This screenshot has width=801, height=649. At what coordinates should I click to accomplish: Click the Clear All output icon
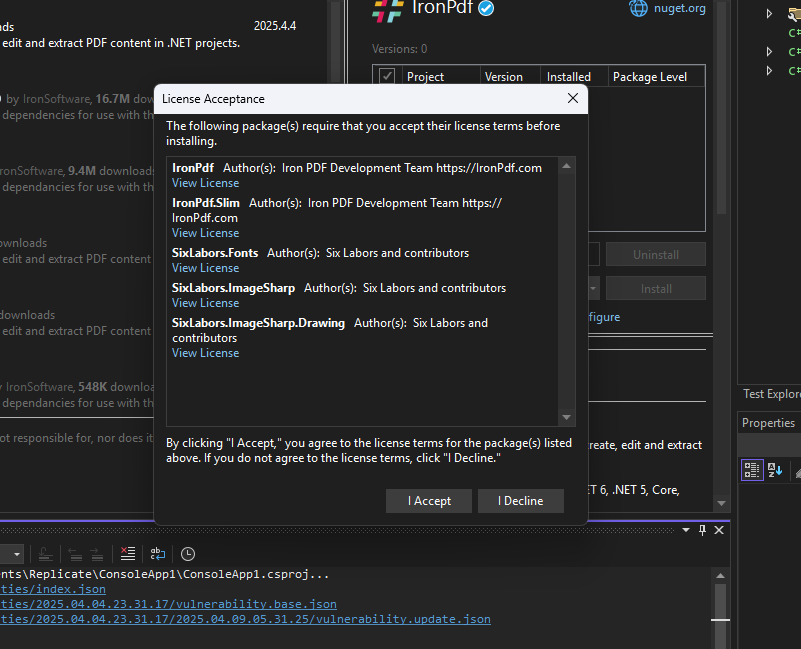tap(128, 553)
